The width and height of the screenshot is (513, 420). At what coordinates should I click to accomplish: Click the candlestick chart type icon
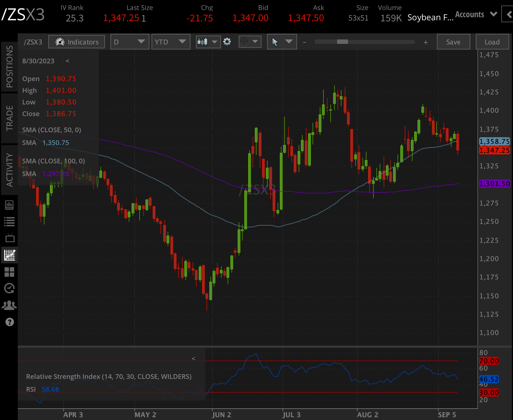(x=203, y=42)
